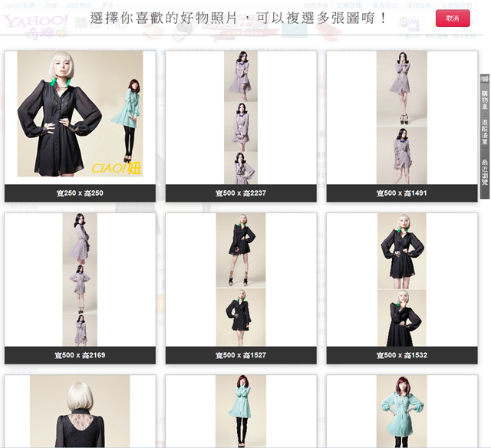Click the 寬500 x 高1532 size caption
The image size is (491, 448).
[402, 355]
